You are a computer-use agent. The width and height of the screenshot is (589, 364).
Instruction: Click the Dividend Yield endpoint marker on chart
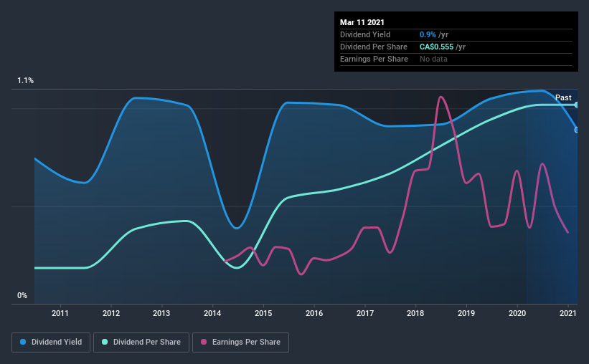pos(576,130)
